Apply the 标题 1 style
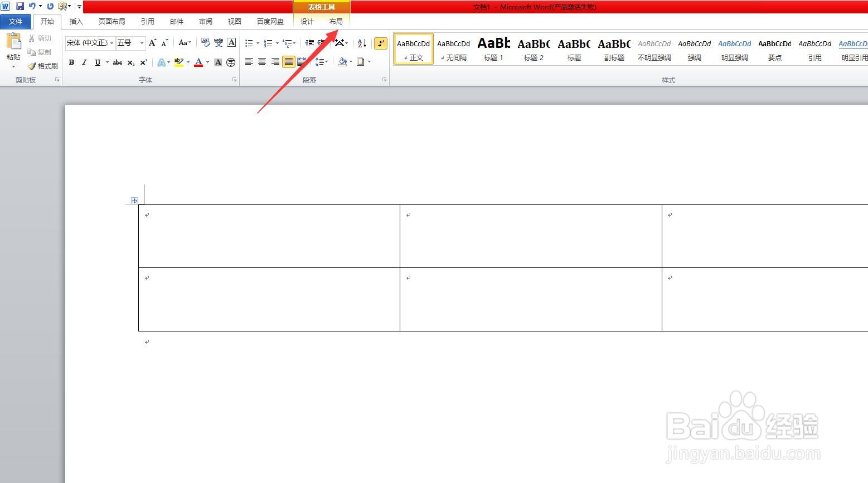The height and width of the screenshot is (483, 868). [x=493, y=49]
